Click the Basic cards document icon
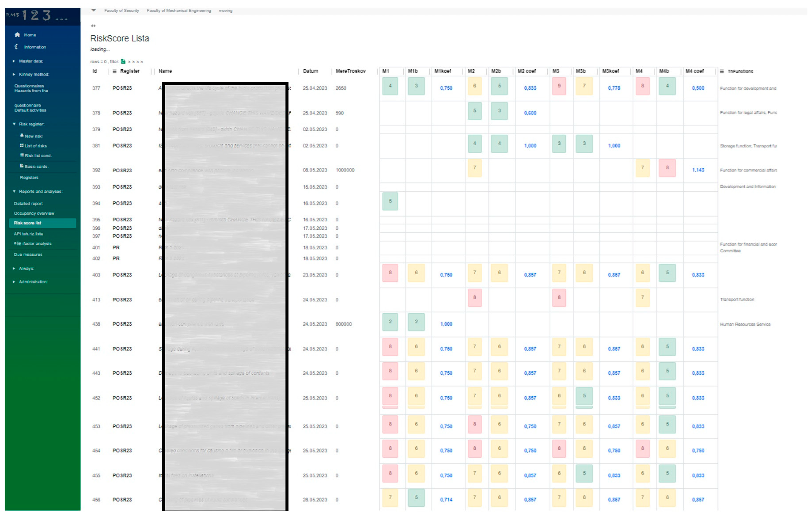The height and width of the screenshot is (518, 812). 22,165
